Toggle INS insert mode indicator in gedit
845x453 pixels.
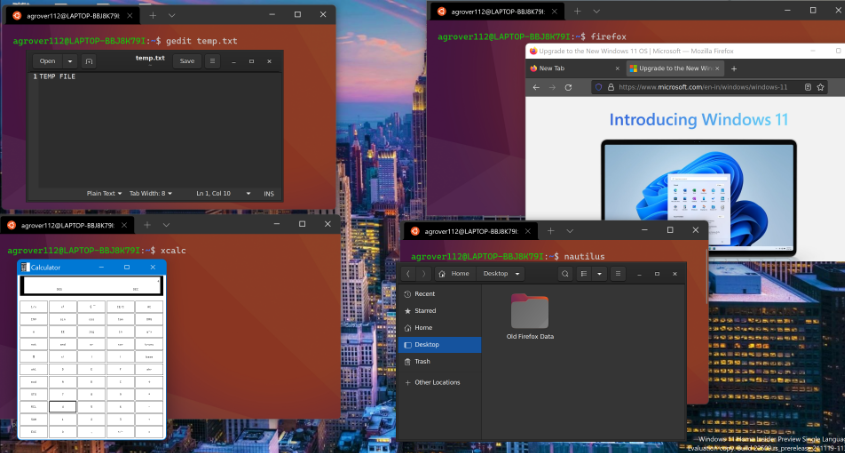[268, 194]
